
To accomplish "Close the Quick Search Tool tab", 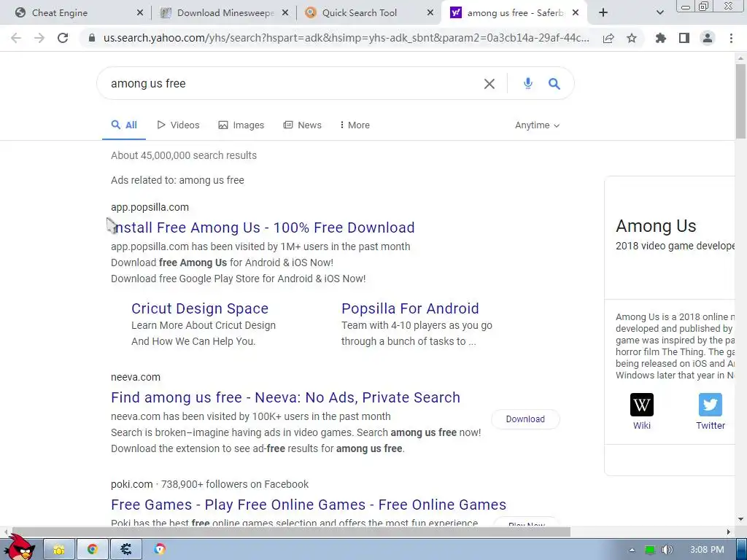I will point(430,13).
